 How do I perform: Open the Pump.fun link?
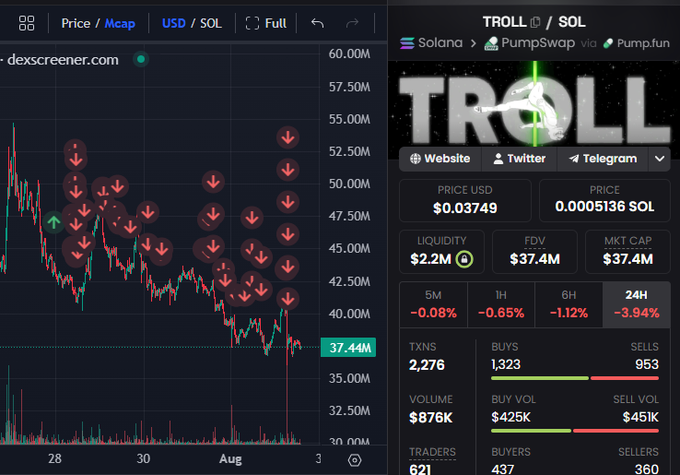636,43
